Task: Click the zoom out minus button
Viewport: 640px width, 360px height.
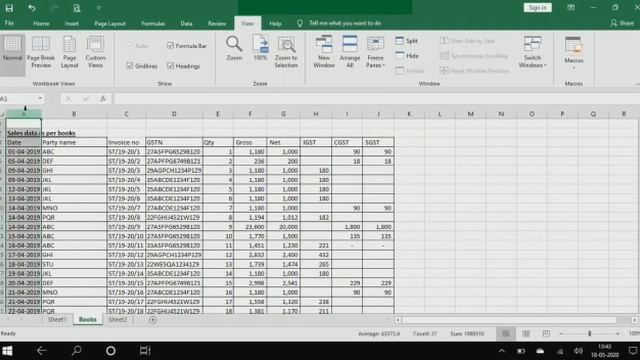Action: click(561, 333)
